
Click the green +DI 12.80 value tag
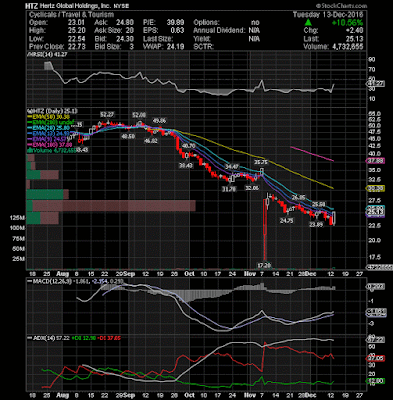[375, 381]
